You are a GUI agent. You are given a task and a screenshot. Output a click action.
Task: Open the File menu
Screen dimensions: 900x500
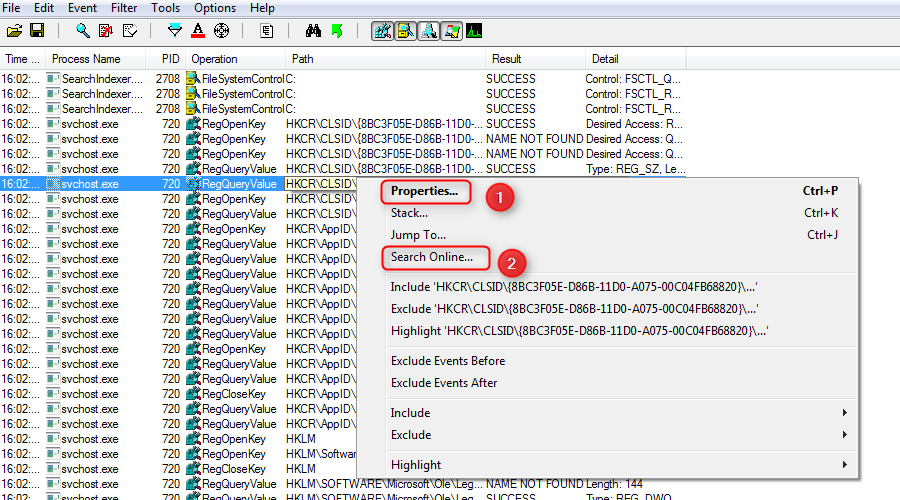coord(11,8)
